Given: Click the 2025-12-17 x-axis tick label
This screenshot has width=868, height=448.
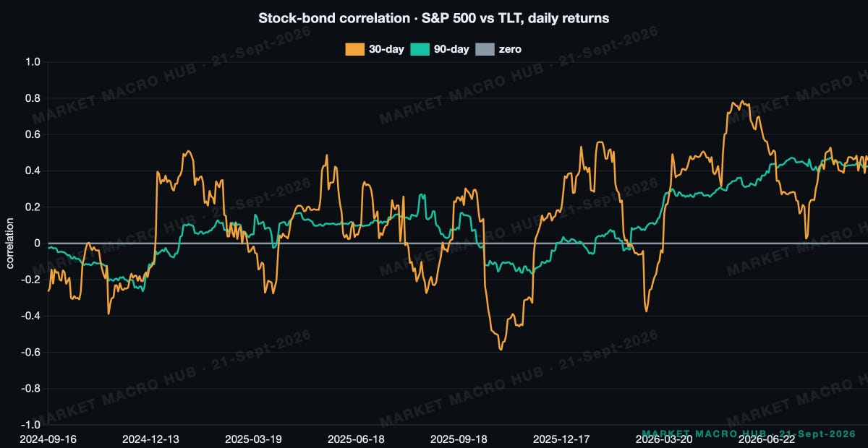Looking at the screenshot, I should 561,438.
